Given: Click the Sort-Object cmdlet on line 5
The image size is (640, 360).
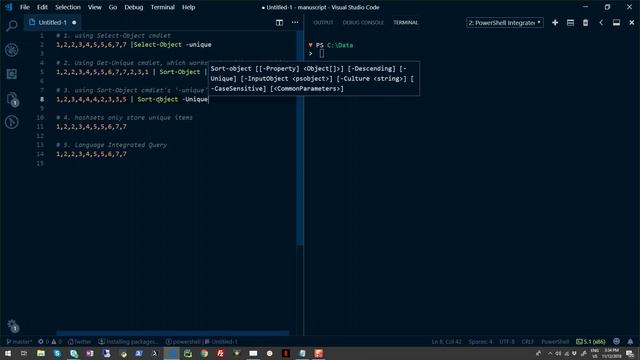Looking at the screenshot, I should 180,72.
